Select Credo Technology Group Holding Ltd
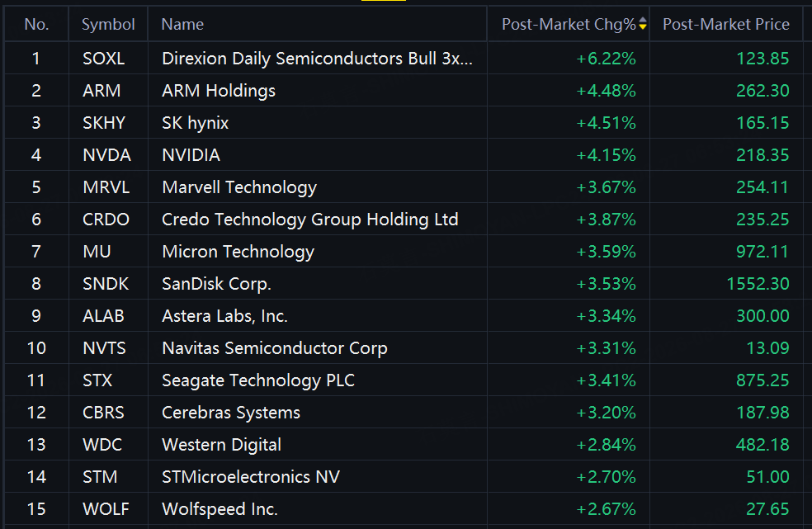The width and height of the screenshot is (812, 529). 309,220
